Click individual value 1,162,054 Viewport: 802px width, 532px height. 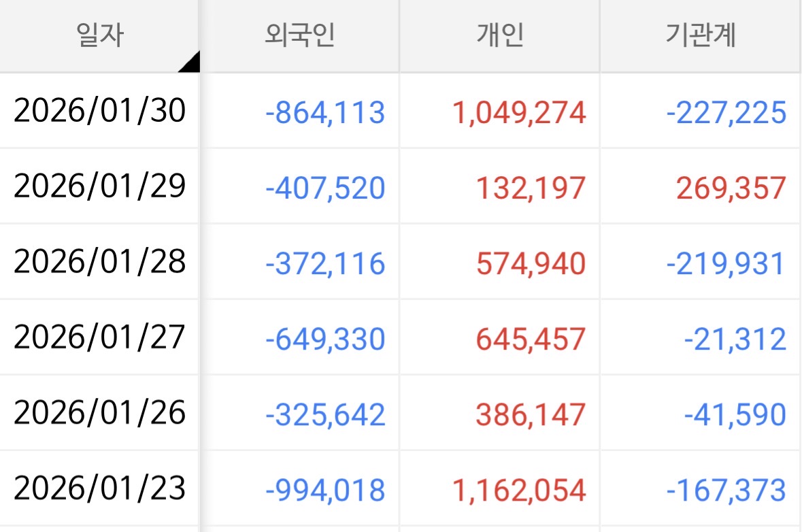(x=519, y=490)
